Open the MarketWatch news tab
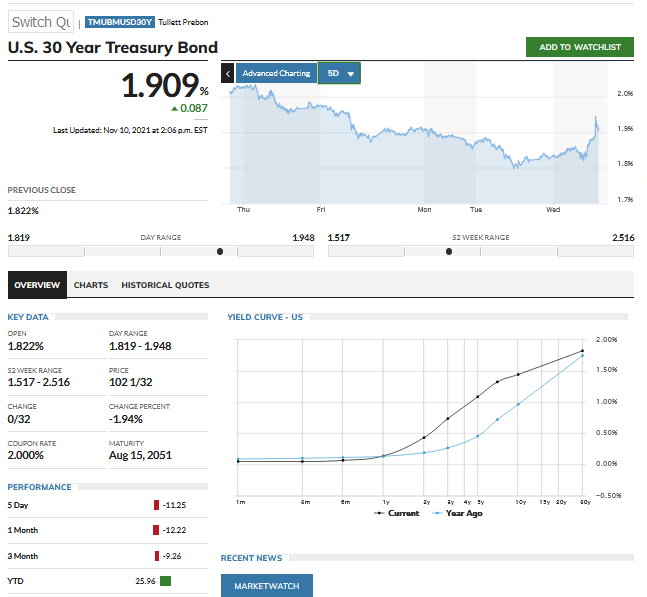Screen dimensions: 647x597 click(x=267, y=585)
